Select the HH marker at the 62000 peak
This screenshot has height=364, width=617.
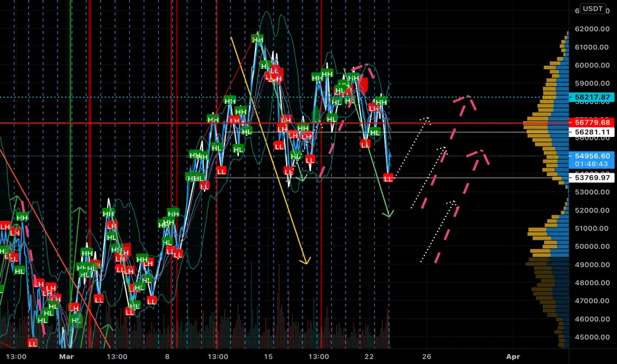pyautogui.click(x=258, y=39)
